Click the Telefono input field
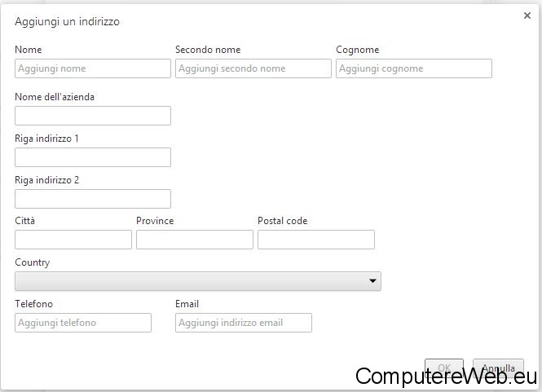This screenshot has height=392, width=542. (x=83, y=323)
